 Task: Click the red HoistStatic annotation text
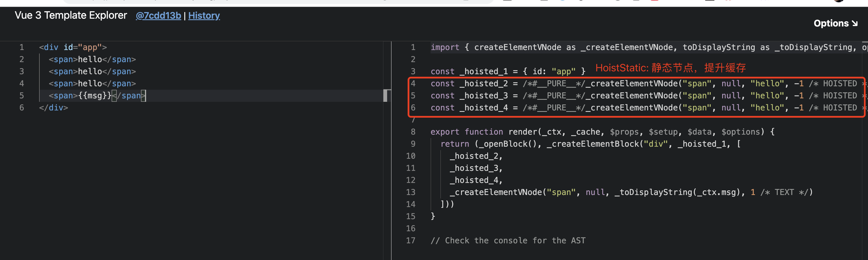tap(670, 68)
